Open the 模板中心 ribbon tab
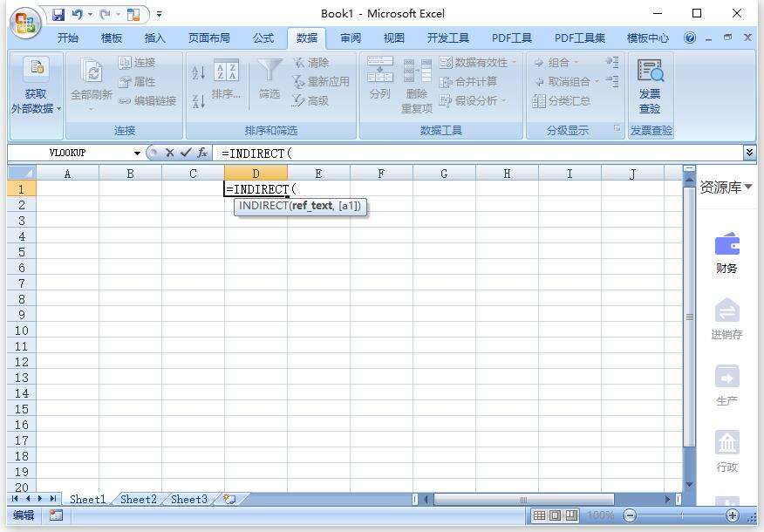This screenshot has height=532, width=764. [x=647, y=38]
